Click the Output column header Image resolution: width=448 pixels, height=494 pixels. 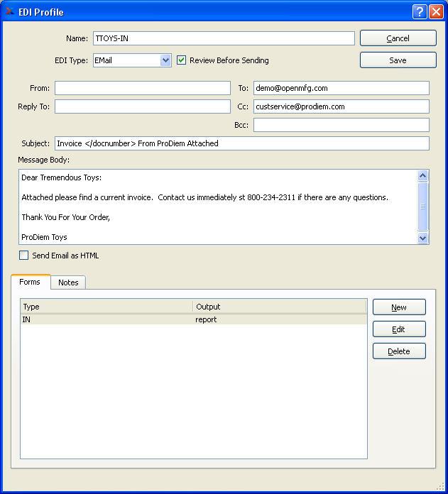[x=280, y=307]
